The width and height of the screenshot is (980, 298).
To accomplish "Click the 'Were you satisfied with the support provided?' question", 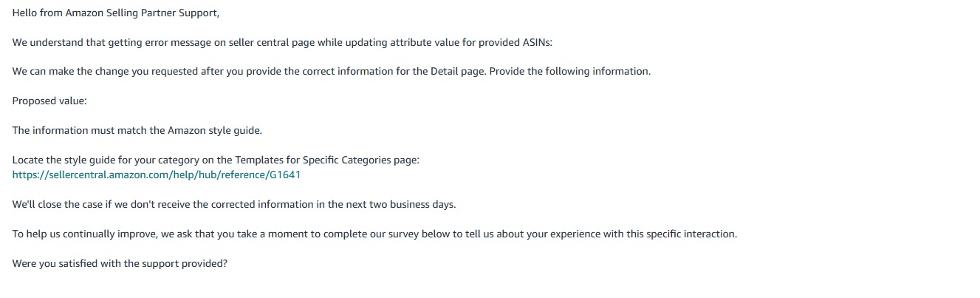I will 120,264.
